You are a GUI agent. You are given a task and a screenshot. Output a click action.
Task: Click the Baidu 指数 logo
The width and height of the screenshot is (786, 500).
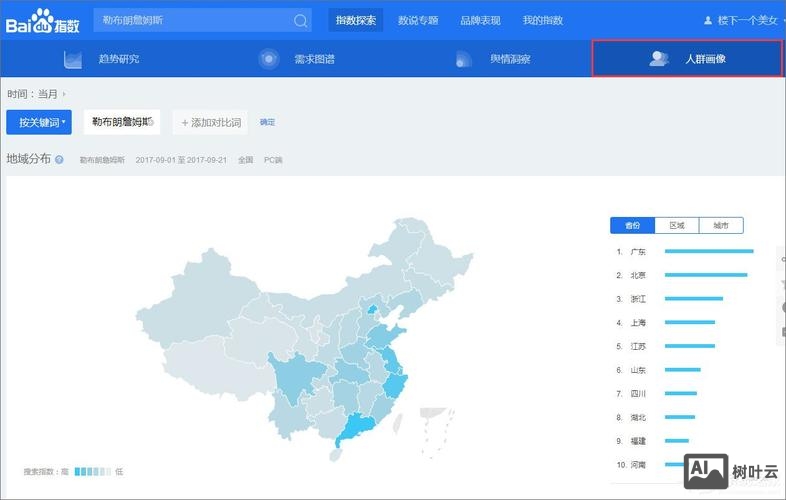tap(43, 21)
